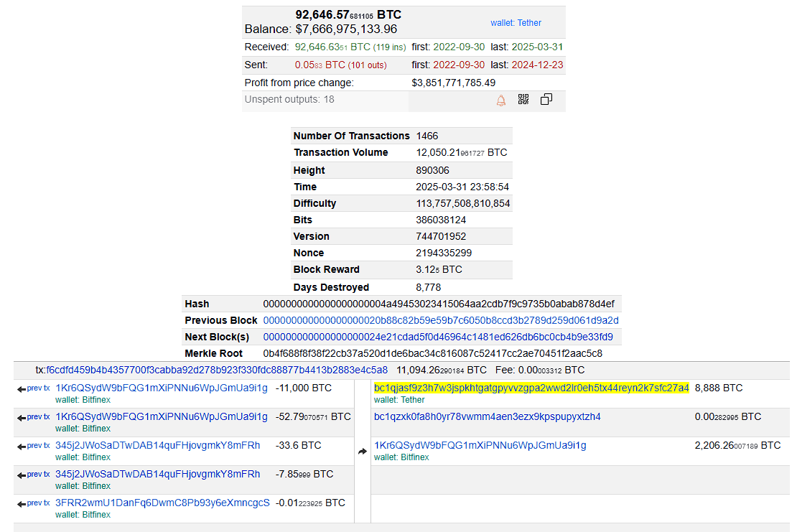The width and height of the screenshot is (797, 532).
Task: Click the bell alert icon
Action: [x=501, y=101]
